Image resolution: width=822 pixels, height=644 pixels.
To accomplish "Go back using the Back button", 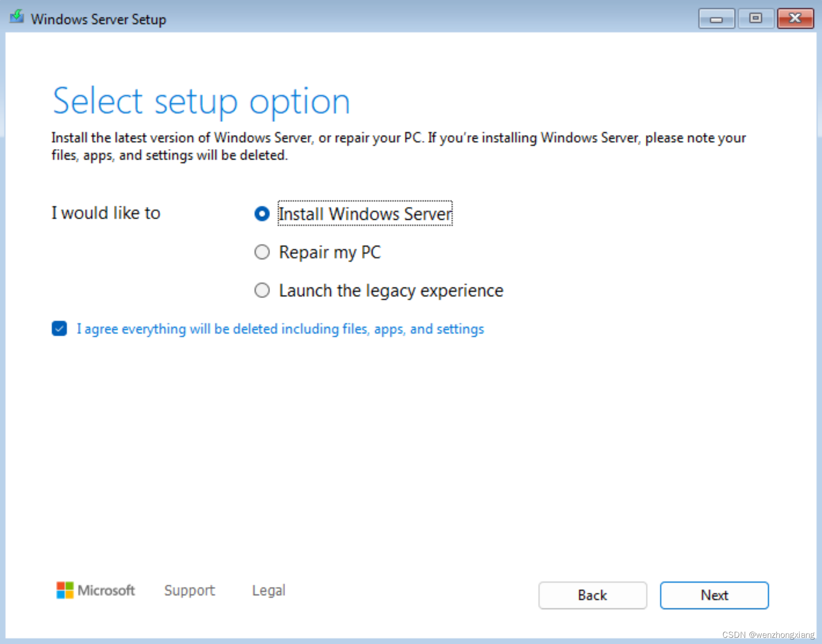I will [592, 595].
